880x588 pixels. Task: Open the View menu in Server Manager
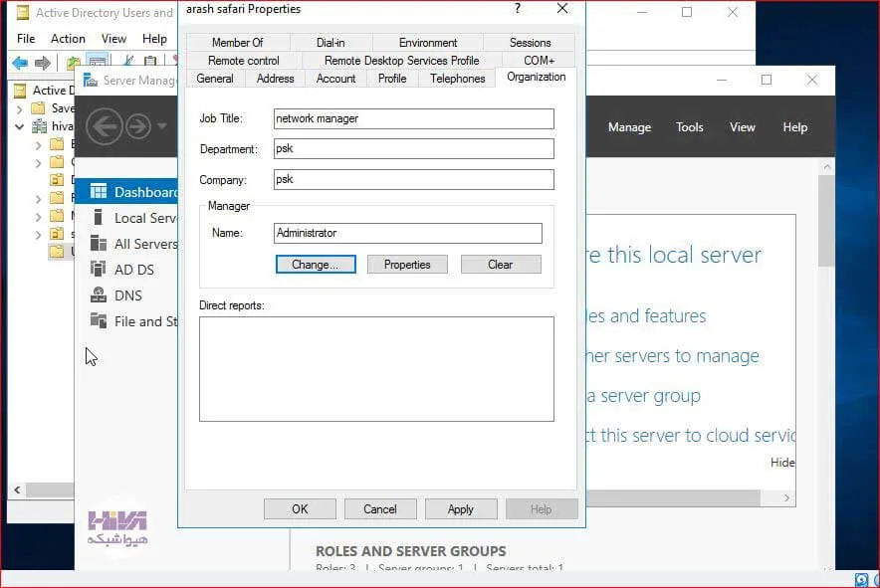tap(742, 127)
